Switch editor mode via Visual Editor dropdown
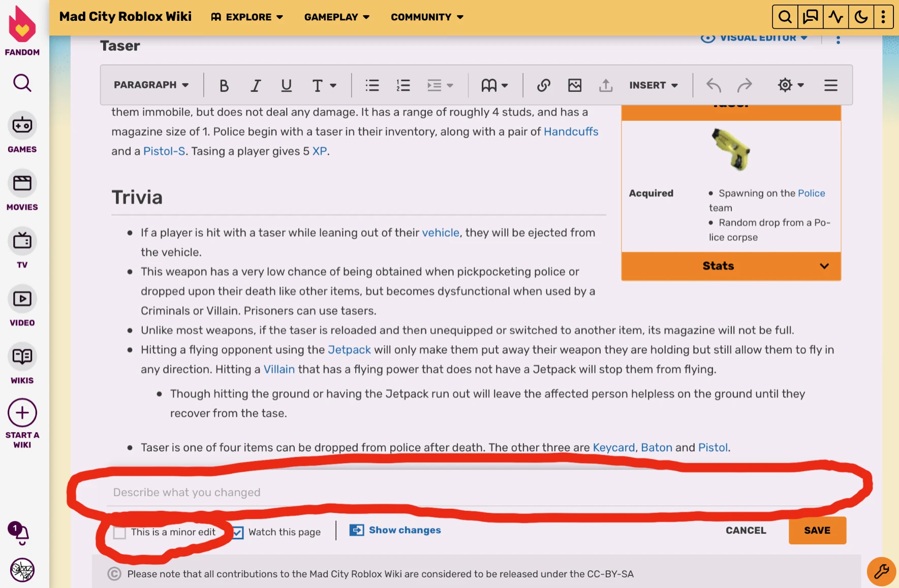Image resolution: width=899 pixels, height=588 pixels. click(754, 38)
